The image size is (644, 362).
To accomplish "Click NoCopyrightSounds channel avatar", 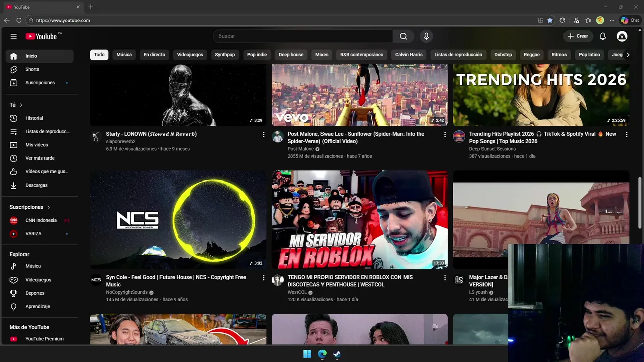I will (x=96, y=280).
